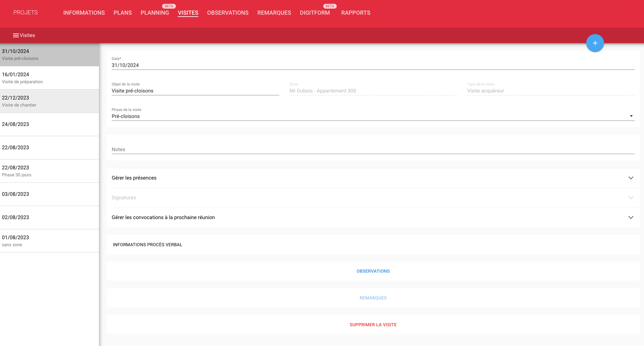Click the Date field showing 31/10/2024
The height and width of the screenshot is (346, 644).
pos(373,65)
